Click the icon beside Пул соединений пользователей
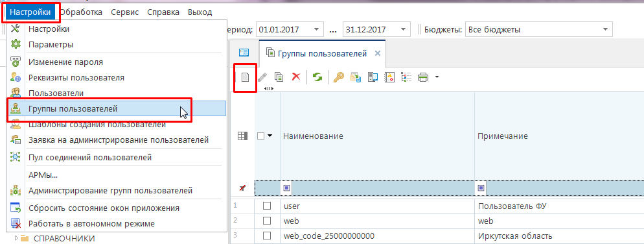 tap(15, 157)
